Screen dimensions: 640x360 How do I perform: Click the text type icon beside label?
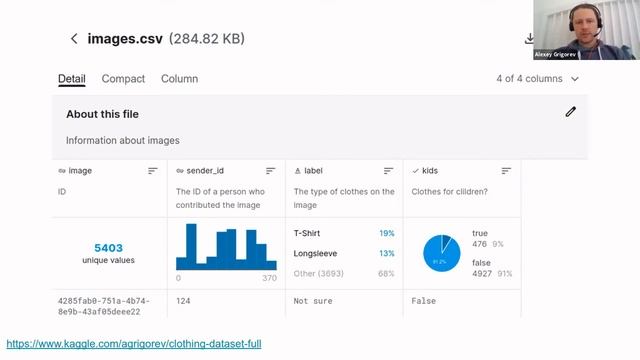pos(298,171)
